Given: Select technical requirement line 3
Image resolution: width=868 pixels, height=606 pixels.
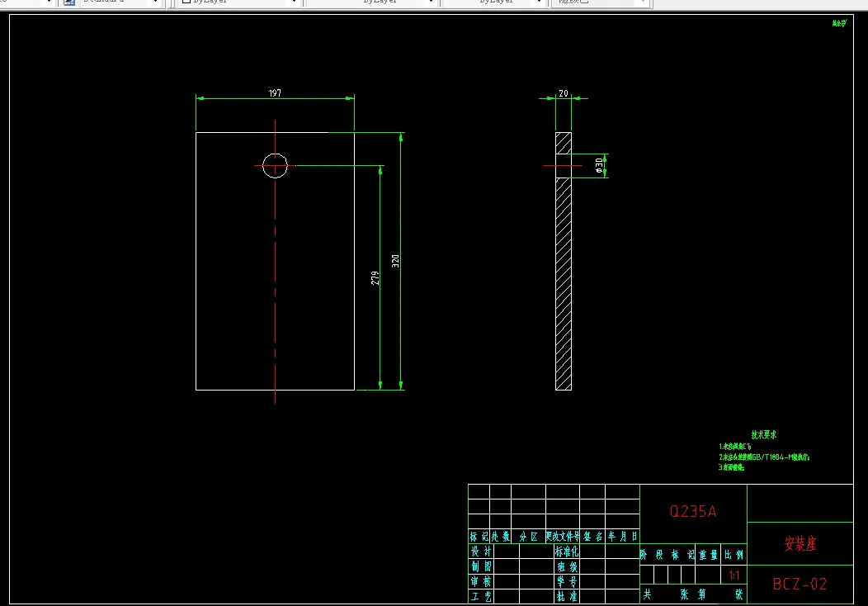Looking at the screenshot, I should tap(731, 467).
